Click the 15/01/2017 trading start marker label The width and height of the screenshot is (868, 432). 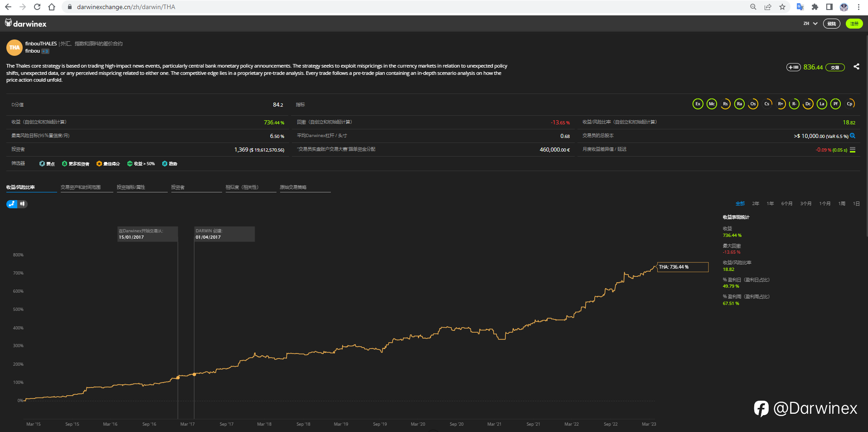147,234
